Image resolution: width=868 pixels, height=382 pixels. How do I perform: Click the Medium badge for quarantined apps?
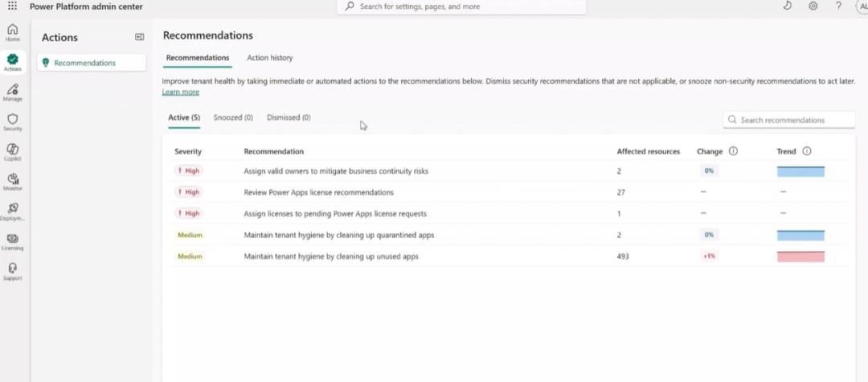click(190, 235)
